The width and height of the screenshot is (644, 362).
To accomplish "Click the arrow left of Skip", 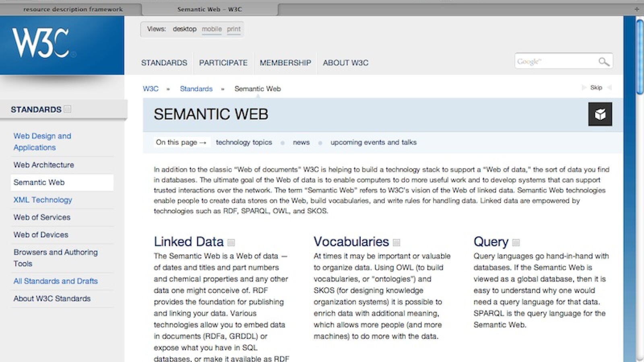I will tap(584, 88).
